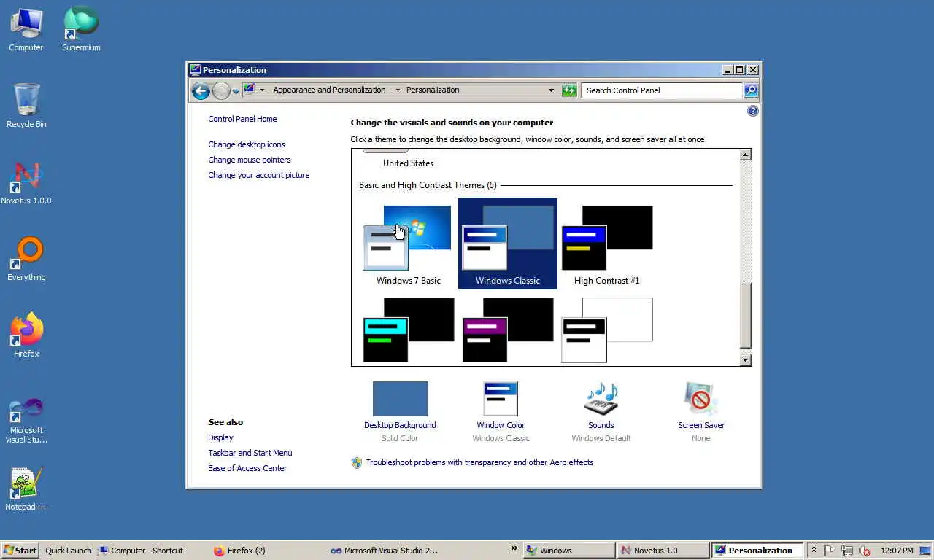Open the Computer desktop icon
This screenshot has width=934, height=560.
[x=26, y=29]
